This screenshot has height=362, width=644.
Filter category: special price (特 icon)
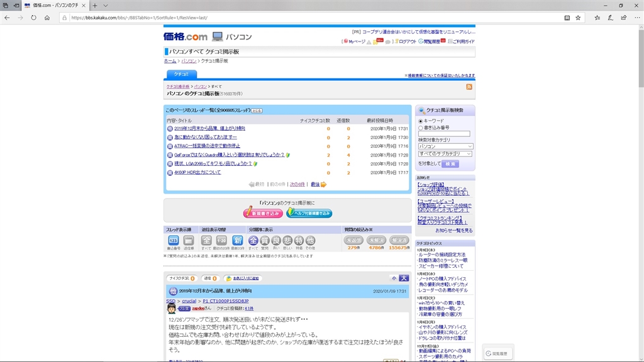tap(299, 241)
